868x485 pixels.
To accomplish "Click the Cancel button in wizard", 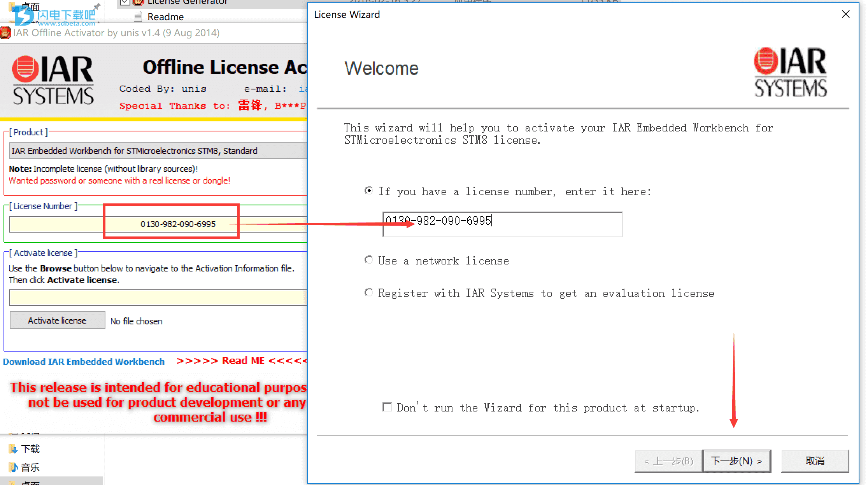I will (815, 461).
